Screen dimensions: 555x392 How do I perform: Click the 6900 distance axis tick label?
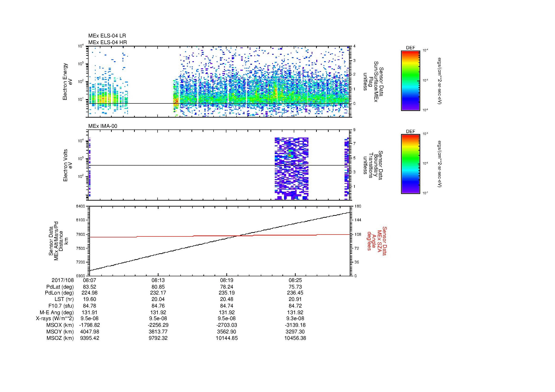[x=81, y=276]
